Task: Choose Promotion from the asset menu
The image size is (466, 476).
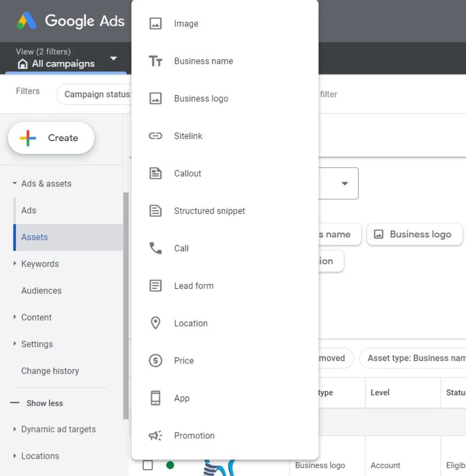Action: coord(225,436)
